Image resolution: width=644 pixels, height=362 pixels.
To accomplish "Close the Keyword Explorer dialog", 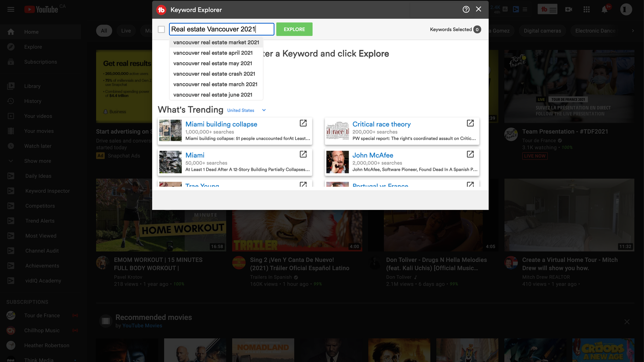I will click(478, 9).
